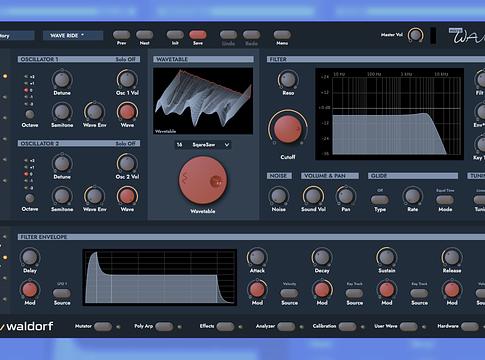Screen dimensions: 485x360
Task: Click the Init button
Action: tap(175, 35)
